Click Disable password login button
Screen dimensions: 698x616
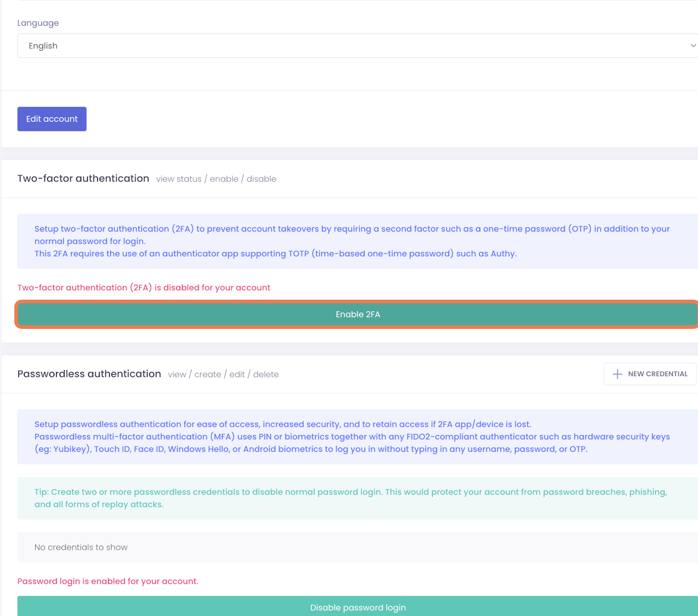(357, 607)
